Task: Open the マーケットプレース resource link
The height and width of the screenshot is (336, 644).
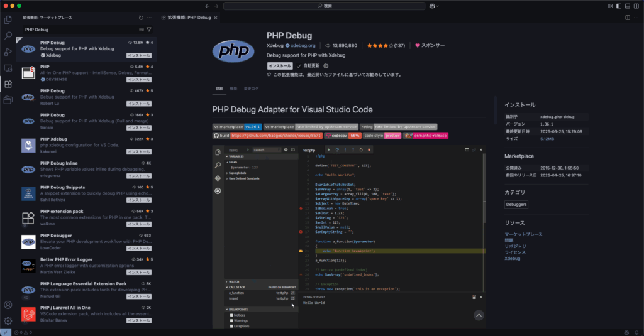Action: 523,234
